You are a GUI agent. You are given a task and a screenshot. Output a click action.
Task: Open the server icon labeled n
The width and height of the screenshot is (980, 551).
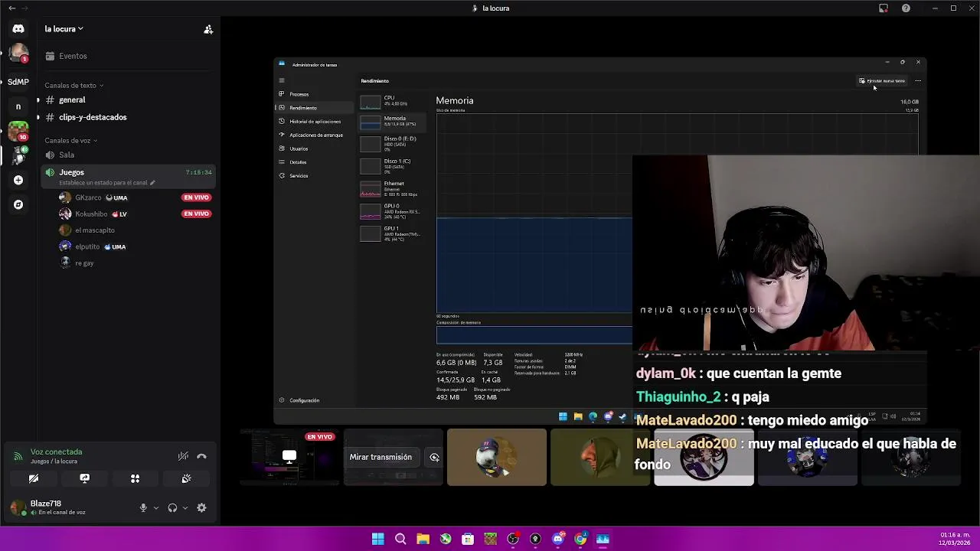(x=18, y=106)
